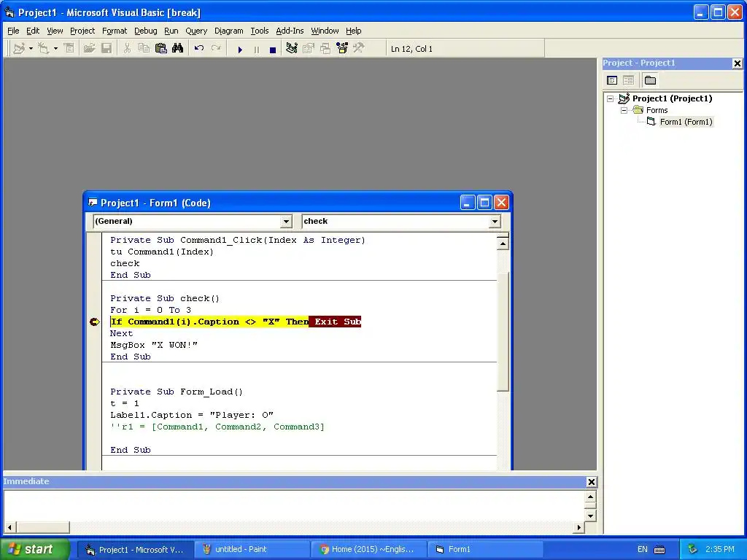747x560 pixels.
Task: Toggle Folders view in Project panel
Action: point(650,80)
